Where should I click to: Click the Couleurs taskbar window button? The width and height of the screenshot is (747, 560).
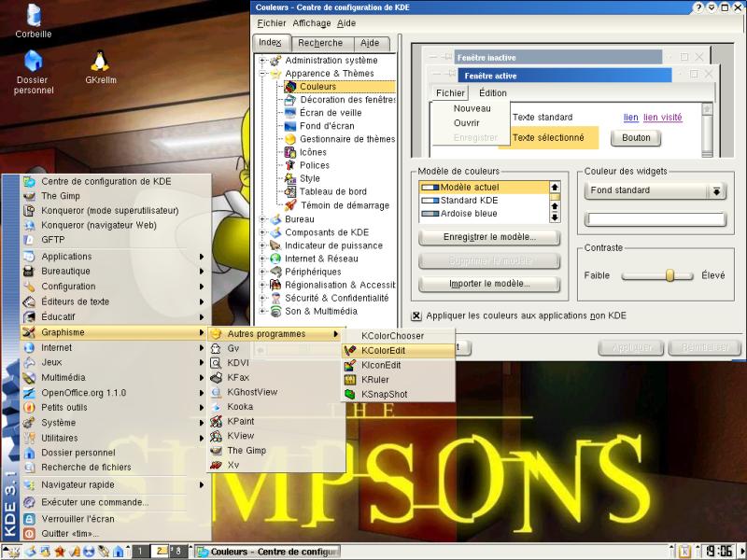(x=268, y=552)
